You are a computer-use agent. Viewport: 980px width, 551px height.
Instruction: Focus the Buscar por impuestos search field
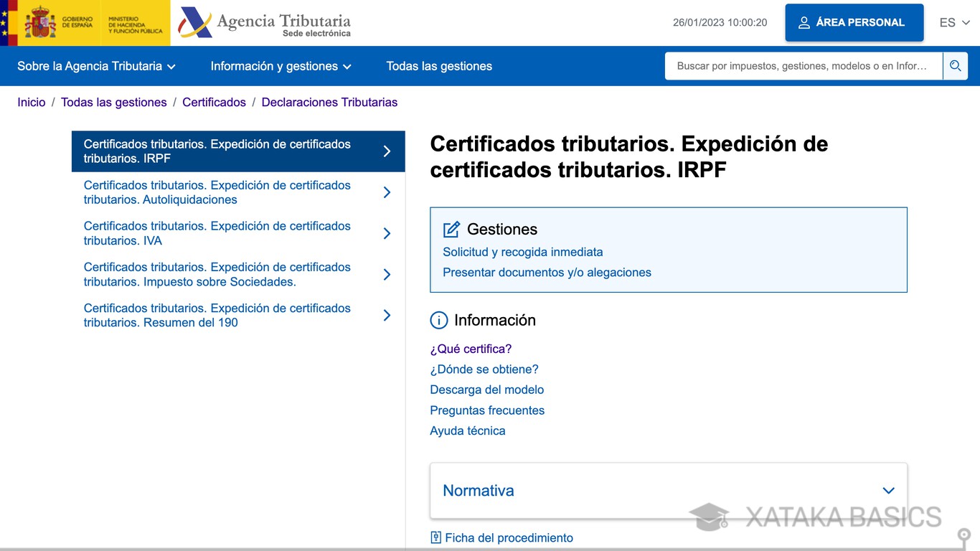(804, 66)
